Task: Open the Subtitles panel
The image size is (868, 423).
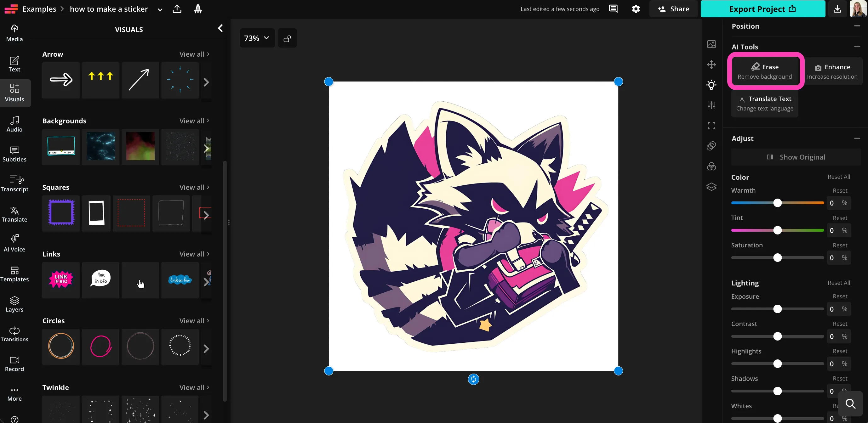Action: [x=14, y=154]
